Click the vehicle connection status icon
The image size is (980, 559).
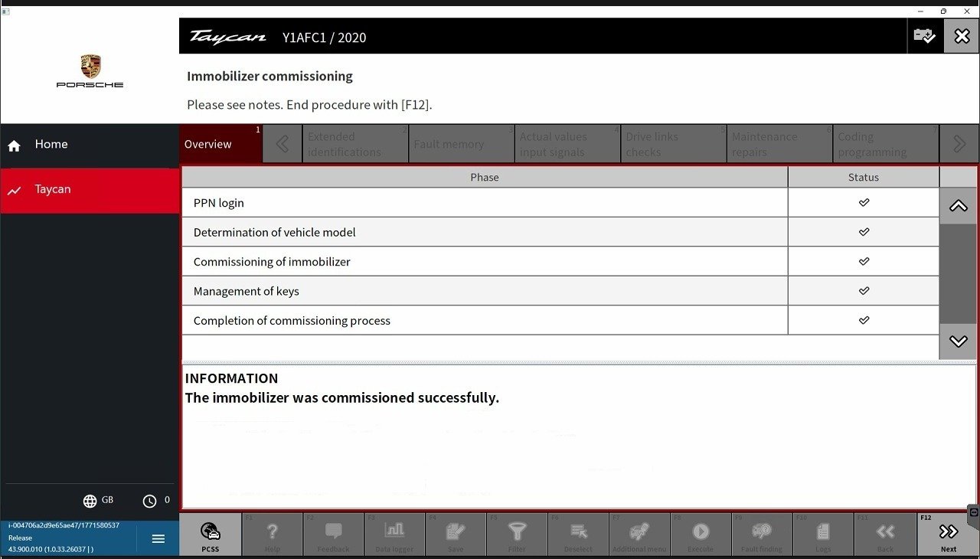(x=924, y=37)
